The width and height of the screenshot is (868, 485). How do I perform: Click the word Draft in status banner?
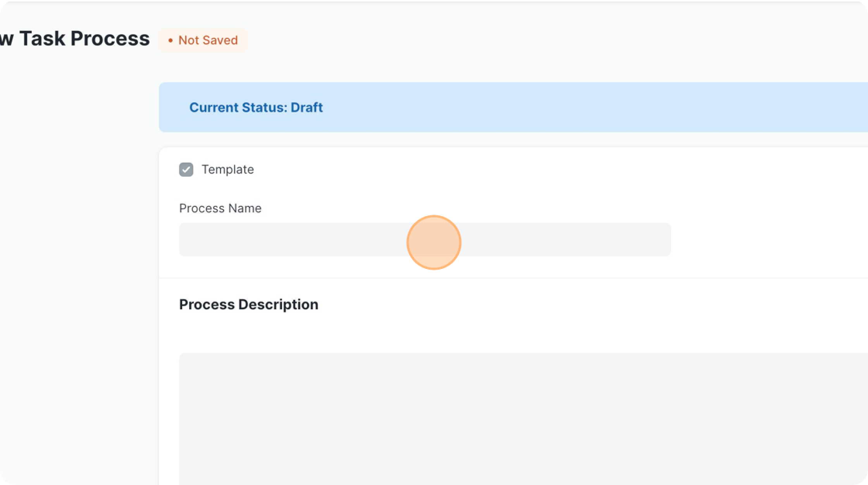(x=307, y=107)
